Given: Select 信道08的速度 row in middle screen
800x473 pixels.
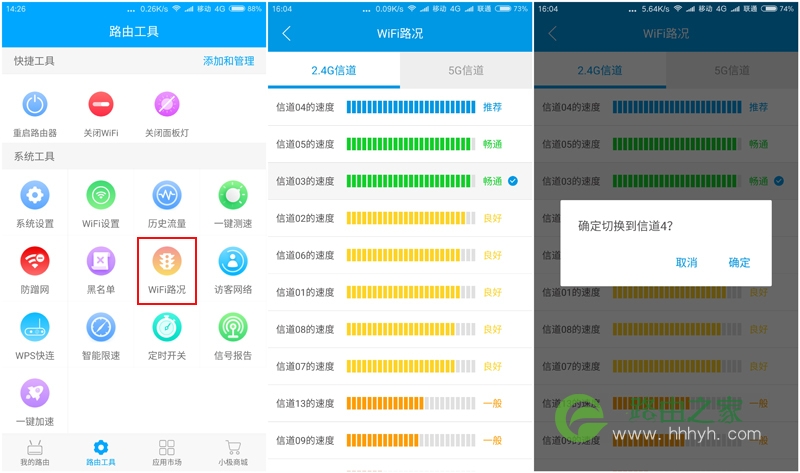Looking at the screenshot, I should point(400,329).
